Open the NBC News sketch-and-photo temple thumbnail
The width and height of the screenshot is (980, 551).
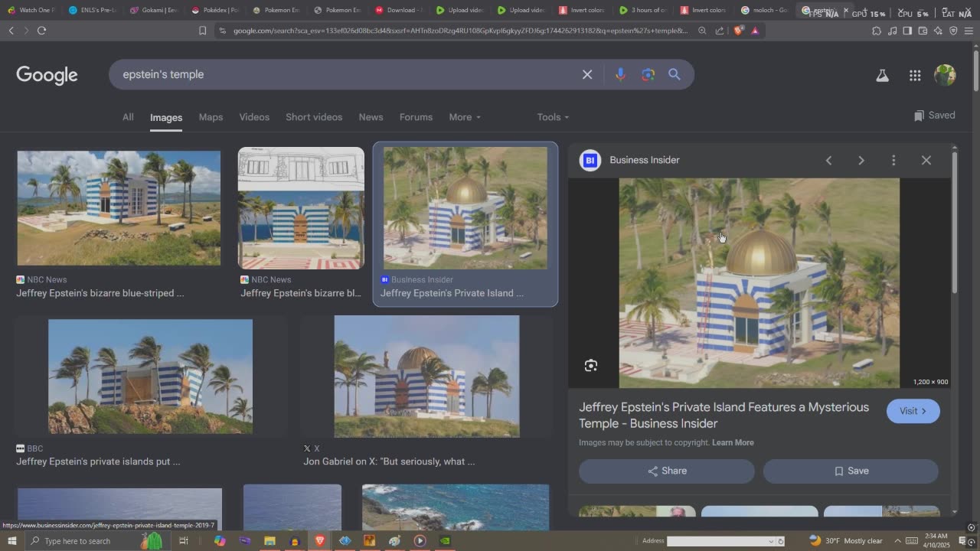pos(301,208)
